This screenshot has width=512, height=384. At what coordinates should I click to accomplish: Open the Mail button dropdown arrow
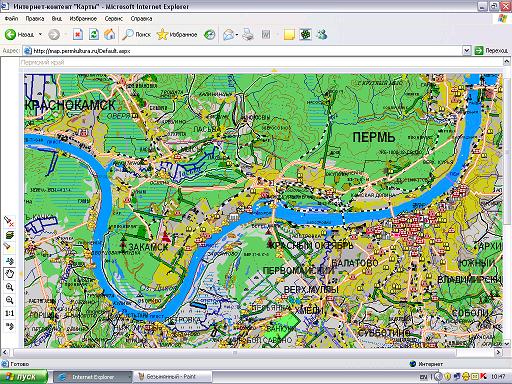237,34
